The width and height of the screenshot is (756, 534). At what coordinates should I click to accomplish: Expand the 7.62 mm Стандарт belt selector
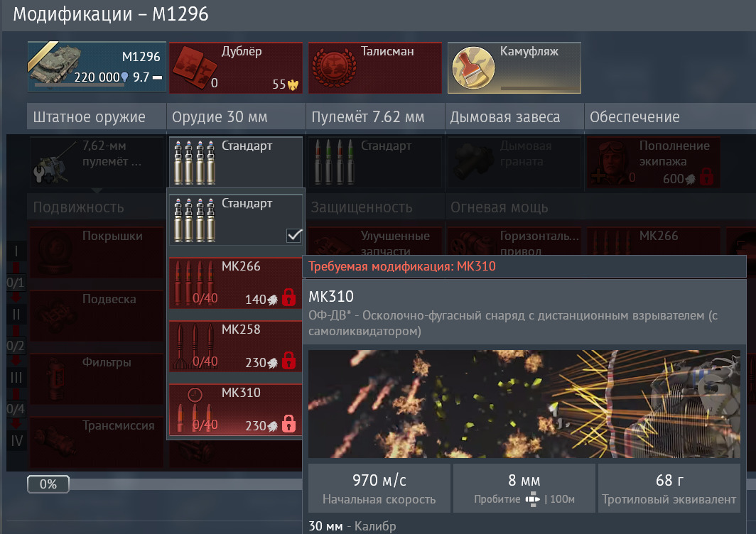374,162
